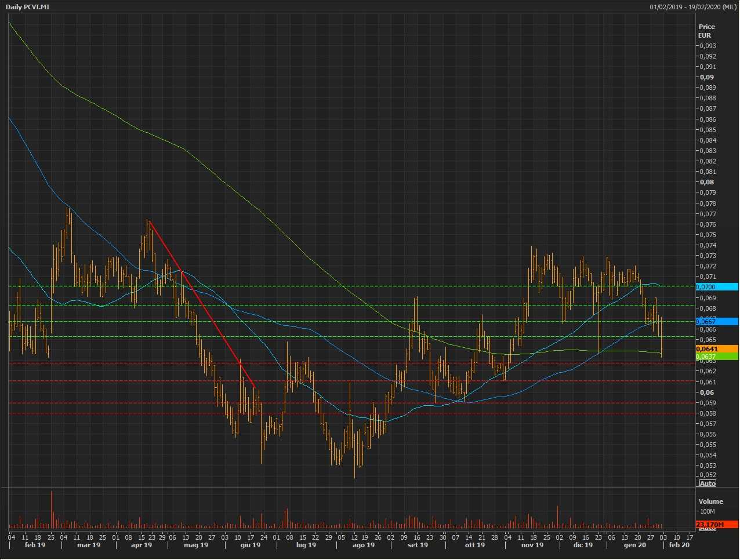
Task: Click the tallest volume bar in February 2019
Action: pyautogui.click(x=51, y=509)
